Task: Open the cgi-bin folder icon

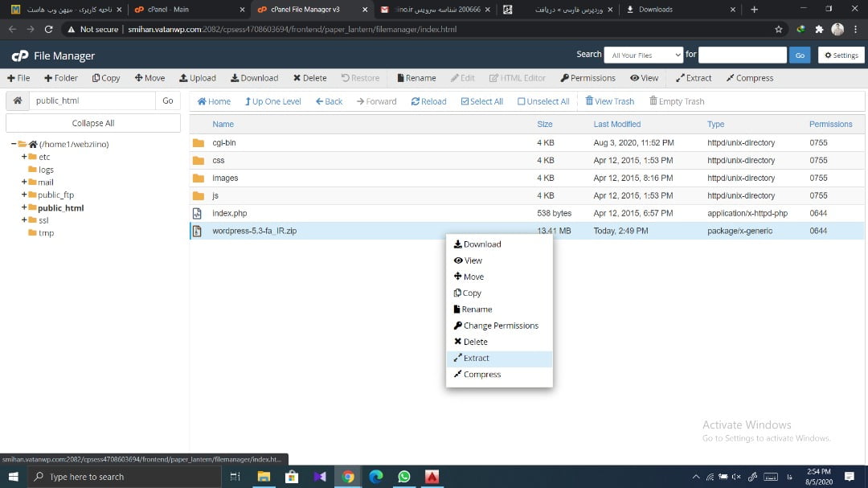Action: pyautogui.click(x=199, y=143)
